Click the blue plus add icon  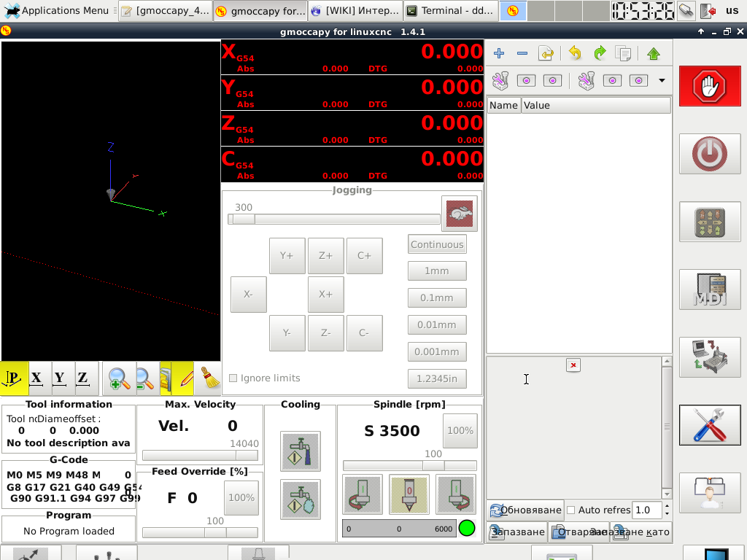point(499,53)
